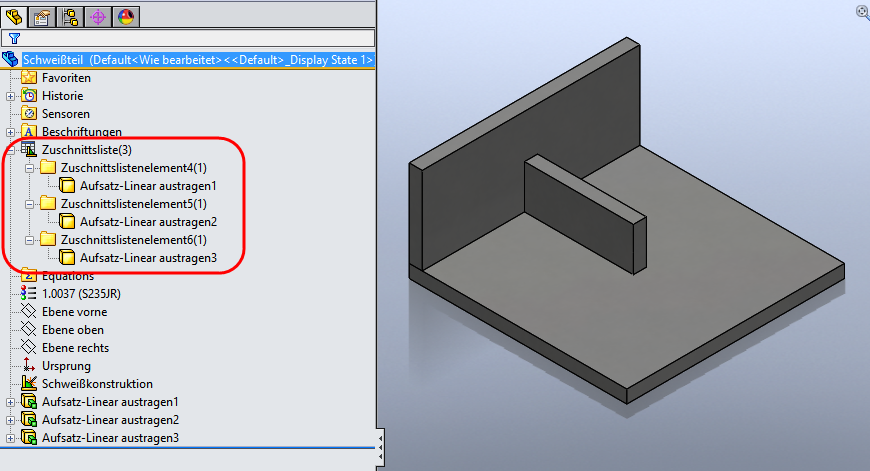This screenshot has height=471, width=870.
Task: Select the Equations tree item
Action: tap(68, 276)
